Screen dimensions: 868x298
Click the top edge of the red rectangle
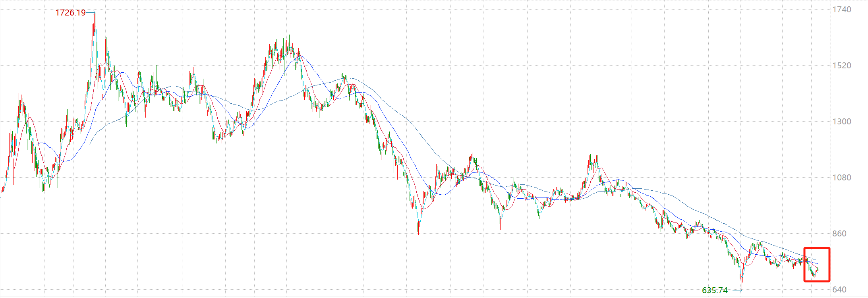(x=817, y=248)
